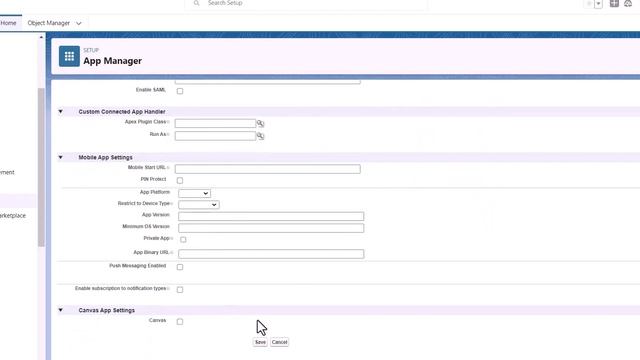Check the Private App checkbox
The width and height of the screenshot is (640, 360).
(183, 240)
